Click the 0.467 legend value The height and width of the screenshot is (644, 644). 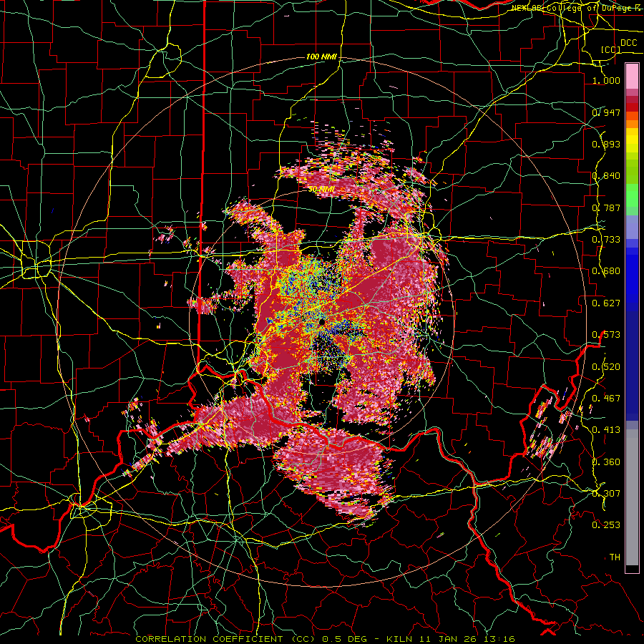point(606,398)
